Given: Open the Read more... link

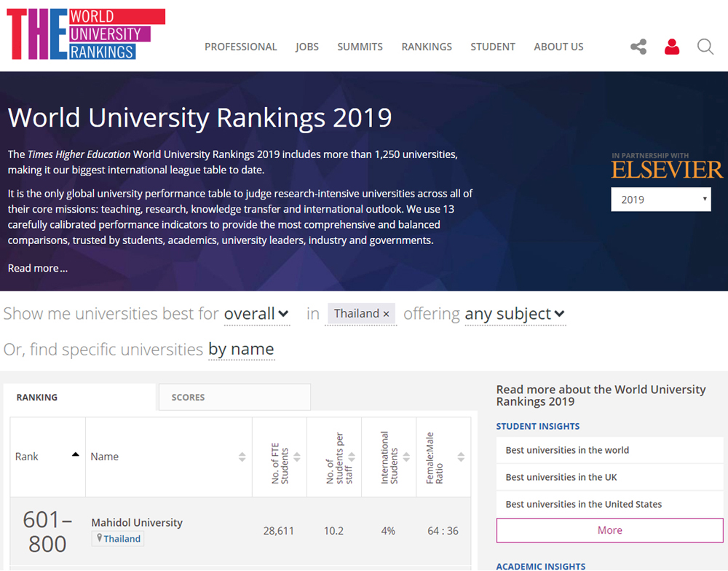Looking at the screenshot, I should (x=38, y=268).
